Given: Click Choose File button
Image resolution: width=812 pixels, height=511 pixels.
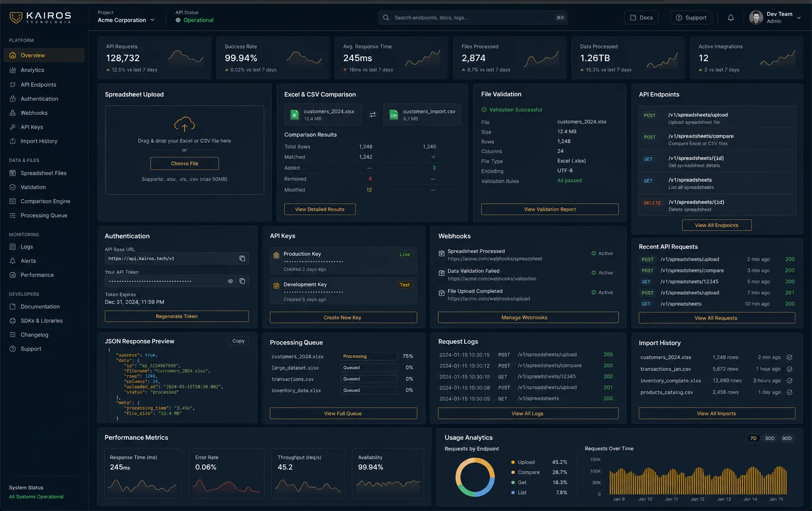Looking at the screenshot, I should pyautogui.click(x=184, y=163).
